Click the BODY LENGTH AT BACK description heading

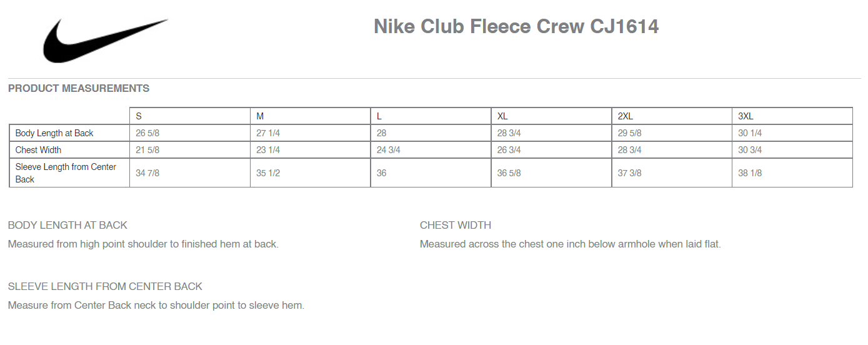67,225
